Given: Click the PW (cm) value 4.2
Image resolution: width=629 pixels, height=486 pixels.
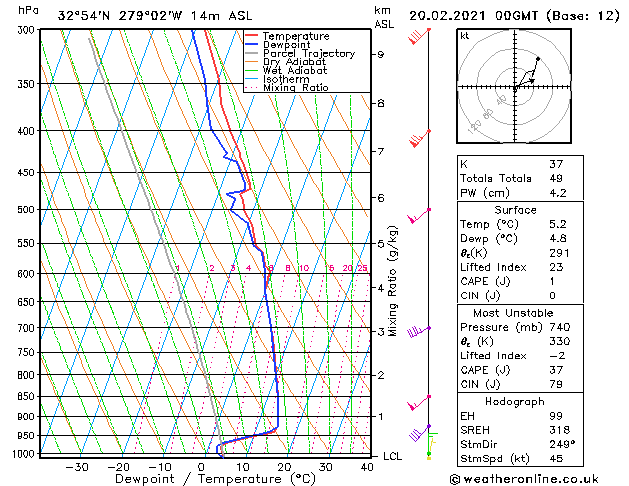Looking at the screenshot, I should pos(558,193).
